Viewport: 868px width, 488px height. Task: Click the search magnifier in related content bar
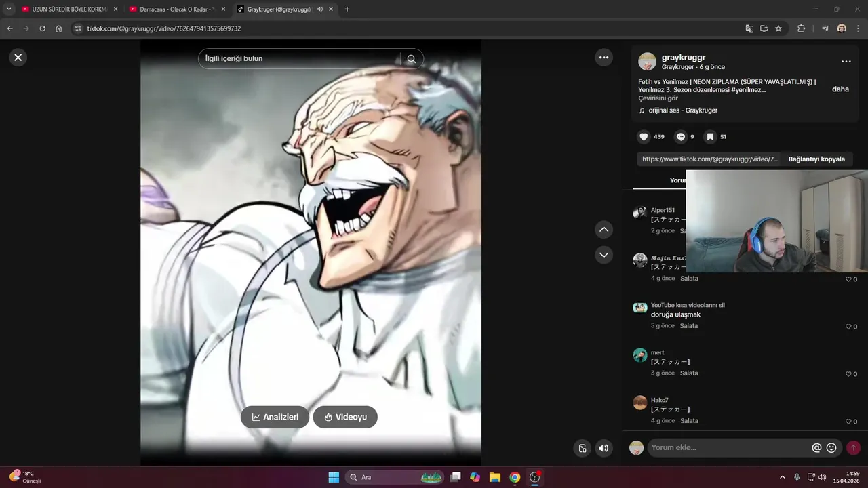[411, 59]
